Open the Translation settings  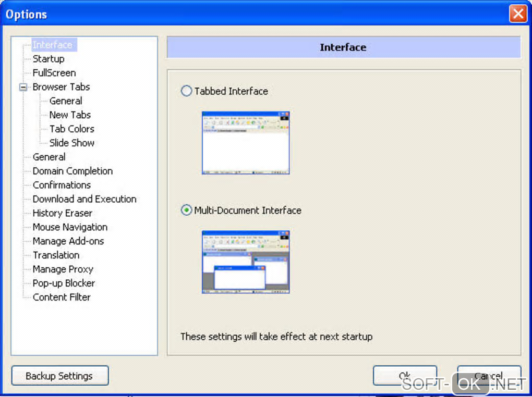[56, 255]
